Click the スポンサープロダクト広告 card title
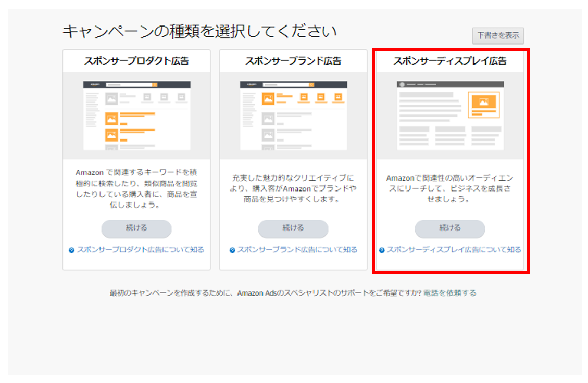 tap(136, 61)
